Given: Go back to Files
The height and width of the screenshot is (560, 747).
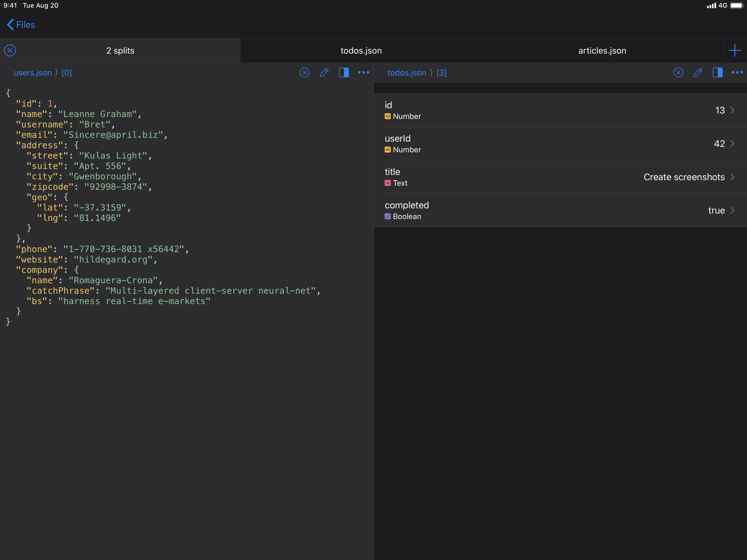Looking at the screenshot, I should [x=21, y=25].
